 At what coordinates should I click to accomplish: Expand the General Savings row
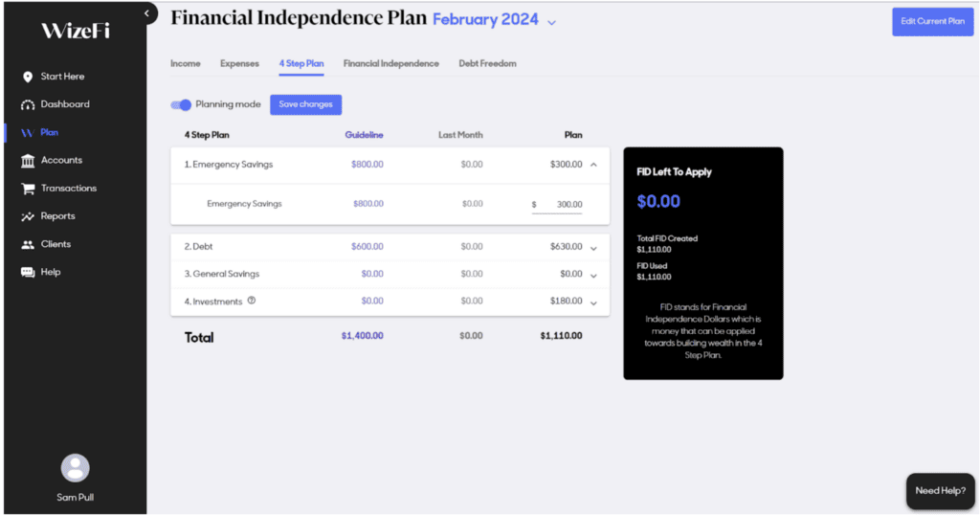(x=593, y=276)
